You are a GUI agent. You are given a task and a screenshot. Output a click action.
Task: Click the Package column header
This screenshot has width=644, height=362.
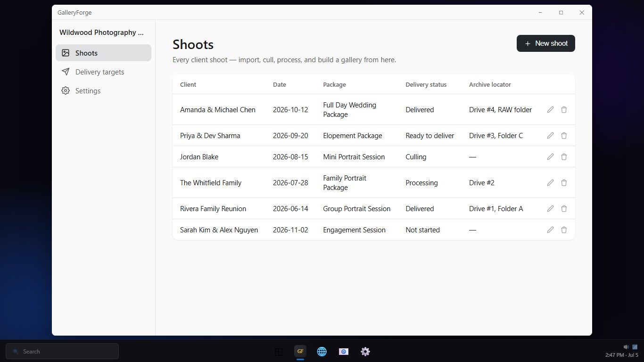(x=334, y=84)
